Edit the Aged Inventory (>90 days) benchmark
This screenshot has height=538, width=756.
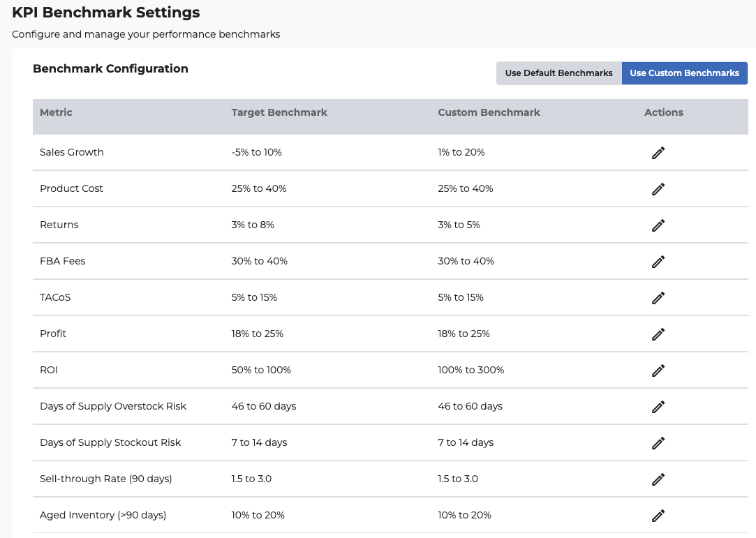(658, 516)
